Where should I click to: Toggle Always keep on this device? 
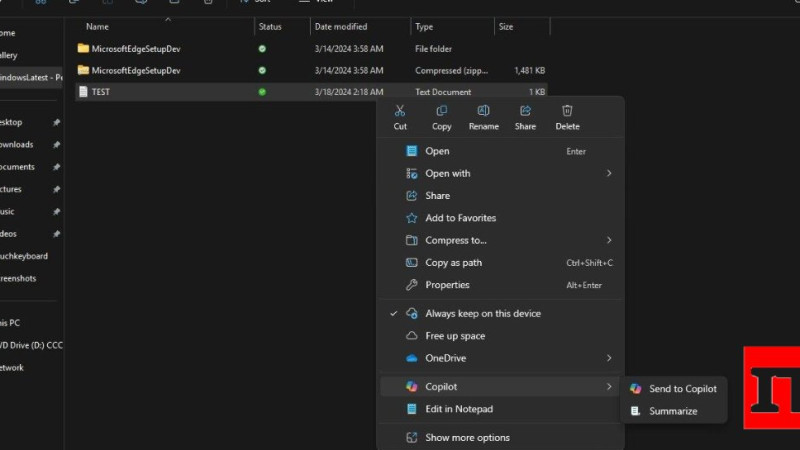500,314
